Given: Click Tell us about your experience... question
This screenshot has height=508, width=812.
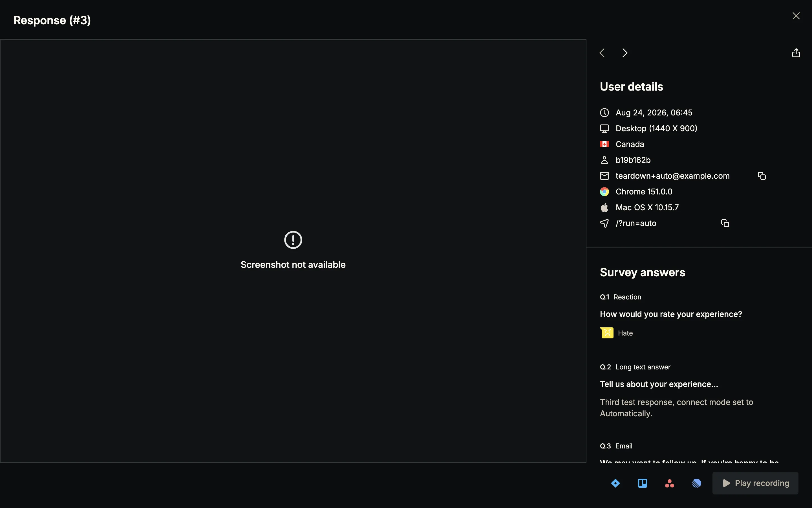Looking at the screenshot, I should [x=659, y=384].
